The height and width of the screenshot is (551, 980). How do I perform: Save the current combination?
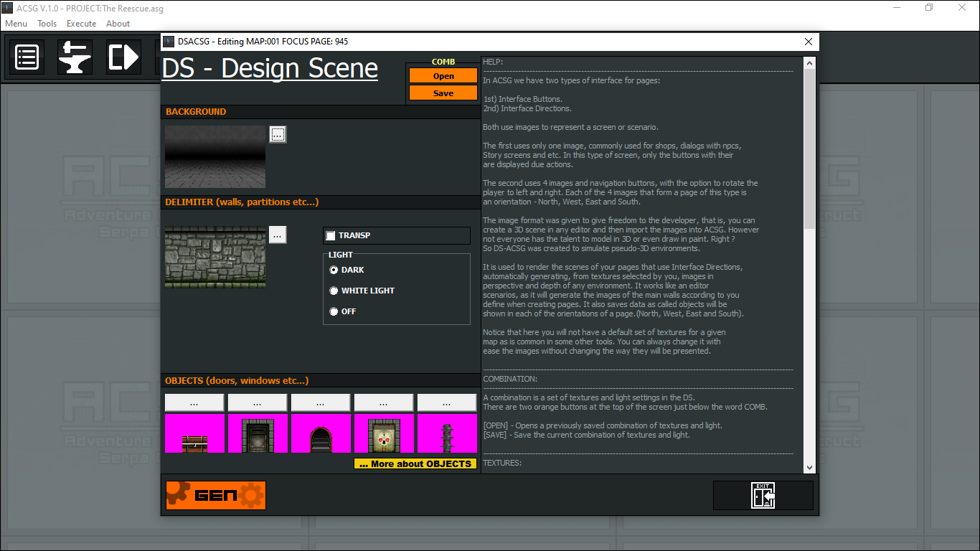[443, 93]
